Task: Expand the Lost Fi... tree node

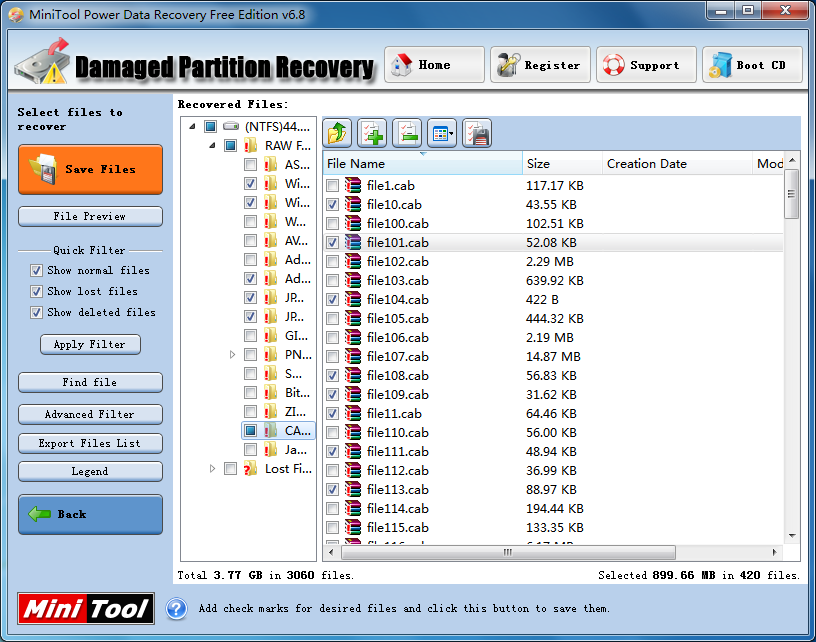Action: click(x=212, y=469)
